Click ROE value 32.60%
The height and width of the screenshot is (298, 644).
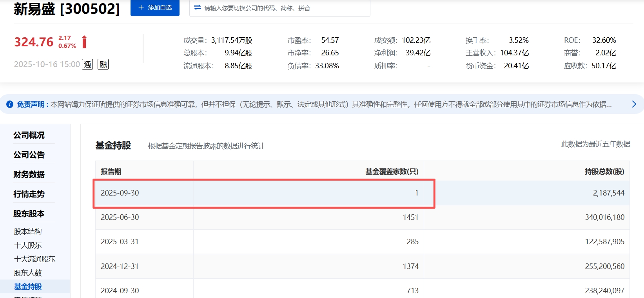[604, 40]
